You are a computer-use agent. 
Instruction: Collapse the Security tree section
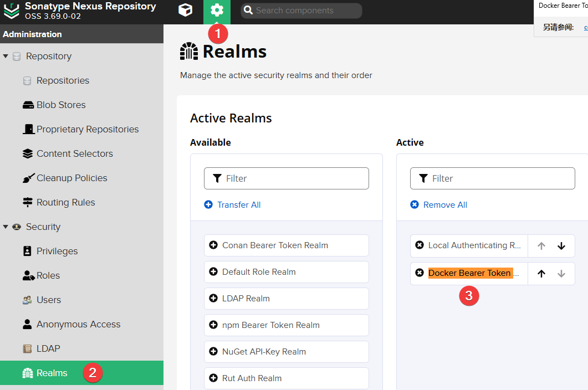pos(6,227)
